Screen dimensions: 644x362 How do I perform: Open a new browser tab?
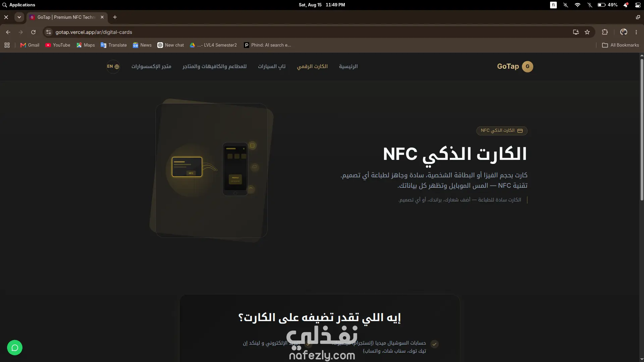coord(115,17)
